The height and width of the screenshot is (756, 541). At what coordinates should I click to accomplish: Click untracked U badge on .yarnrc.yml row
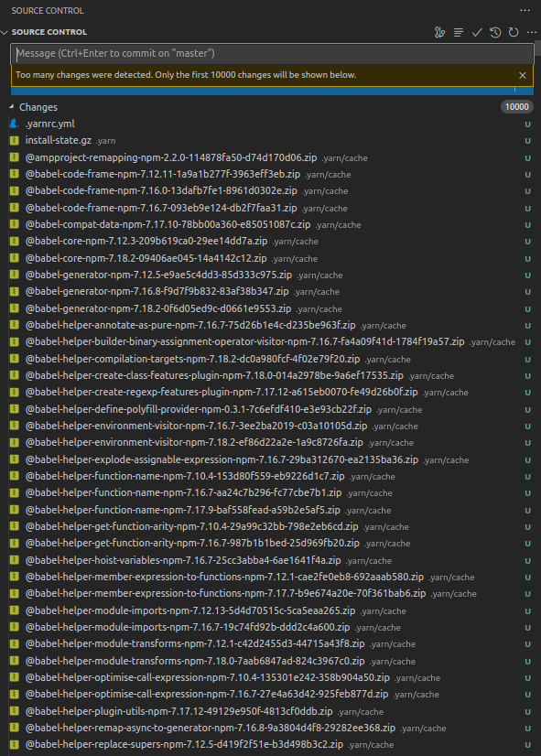click(x=528, y=124)
